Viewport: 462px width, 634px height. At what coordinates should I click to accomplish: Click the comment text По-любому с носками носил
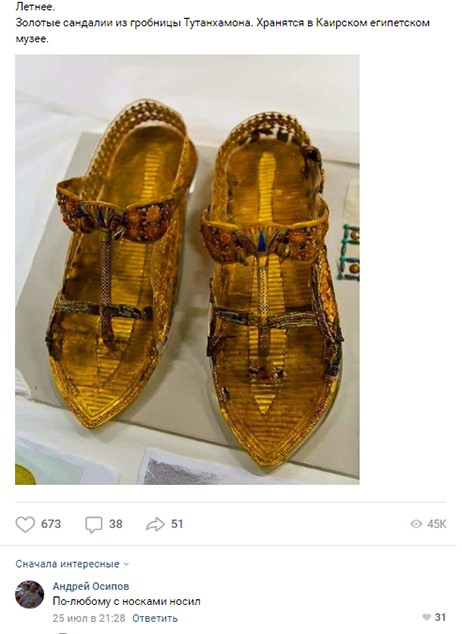point(127,601)
